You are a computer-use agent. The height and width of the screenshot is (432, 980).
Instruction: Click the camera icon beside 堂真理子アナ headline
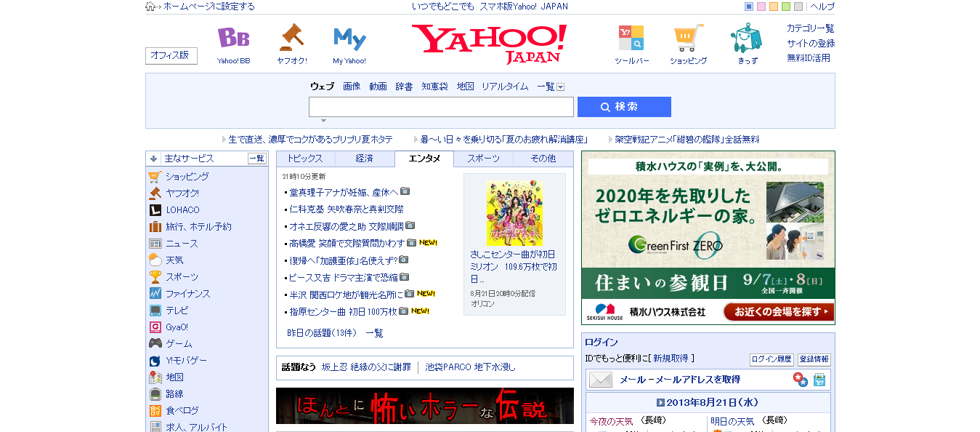(x=405, y=191)
